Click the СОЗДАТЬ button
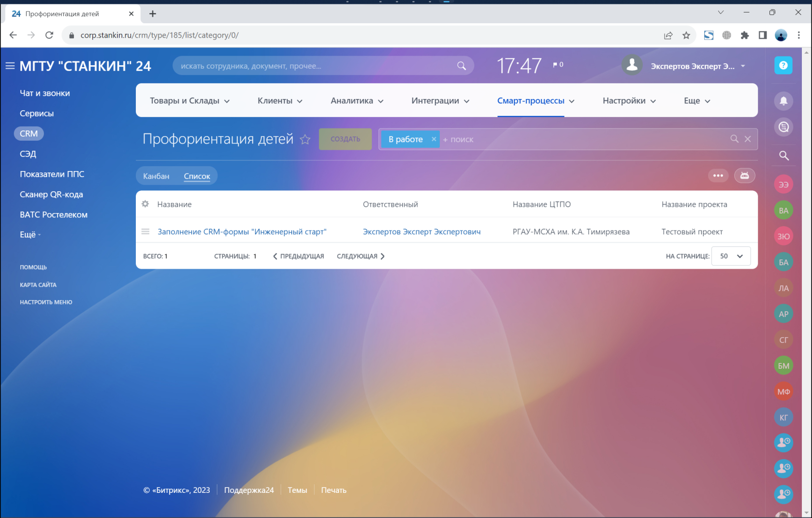 [345, 139]
